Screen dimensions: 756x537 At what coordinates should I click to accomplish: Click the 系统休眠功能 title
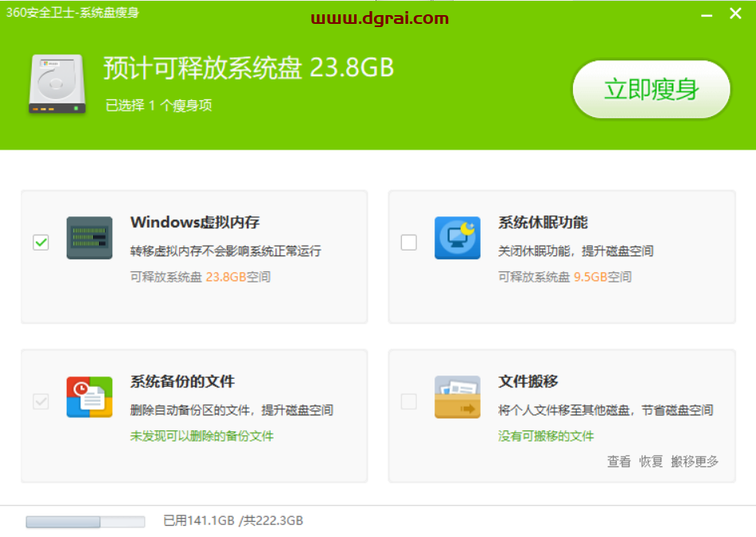543,222
